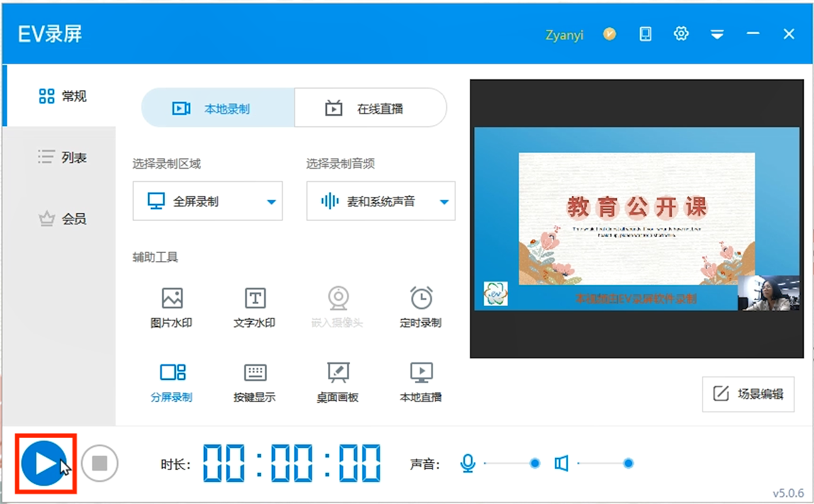814x504 pixels.
Task: Open the 场景编辑 scene editor
Action: point(747,395)
